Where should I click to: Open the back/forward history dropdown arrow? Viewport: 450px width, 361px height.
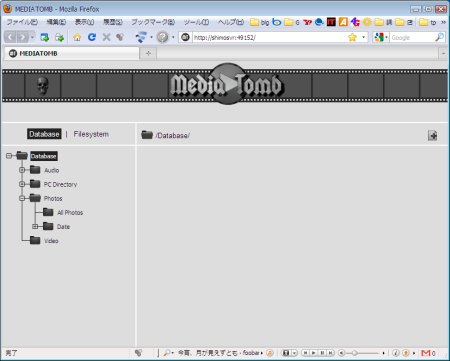coord(32,37)
